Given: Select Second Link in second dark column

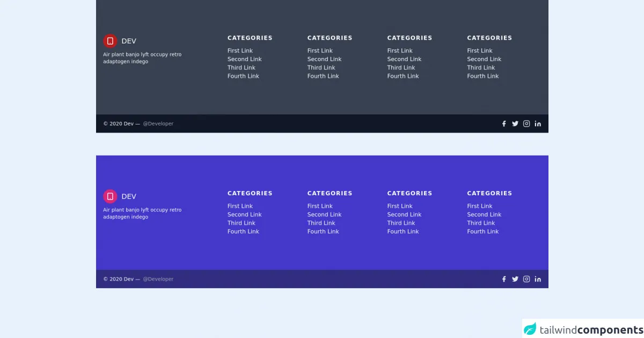Looking at the screenshot, I should (324, 60).
